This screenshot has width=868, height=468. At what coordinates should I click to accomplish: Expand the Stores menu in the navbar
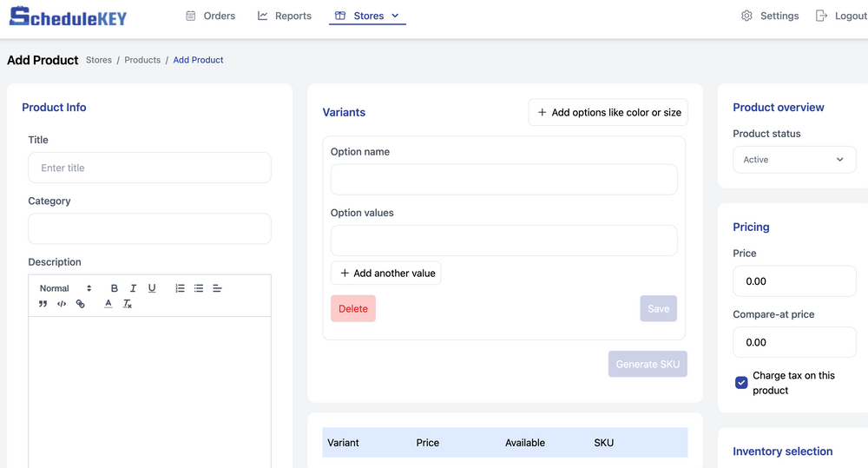pos(368,16)
